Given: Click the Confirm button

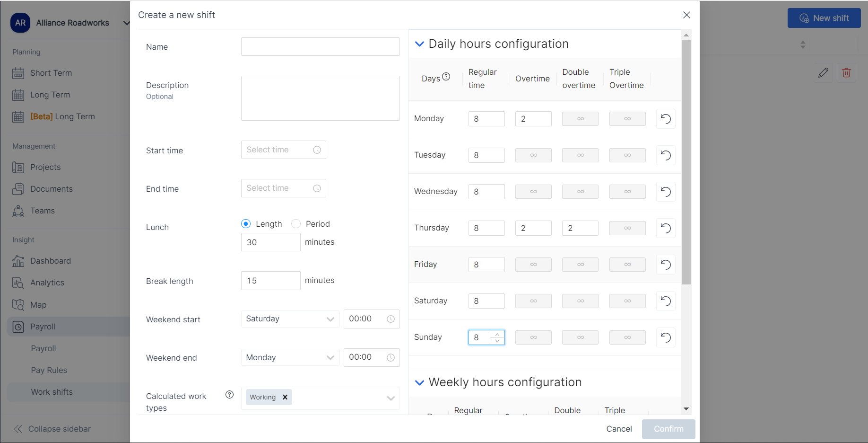Looking at the screenshot, I should [668, 429].
